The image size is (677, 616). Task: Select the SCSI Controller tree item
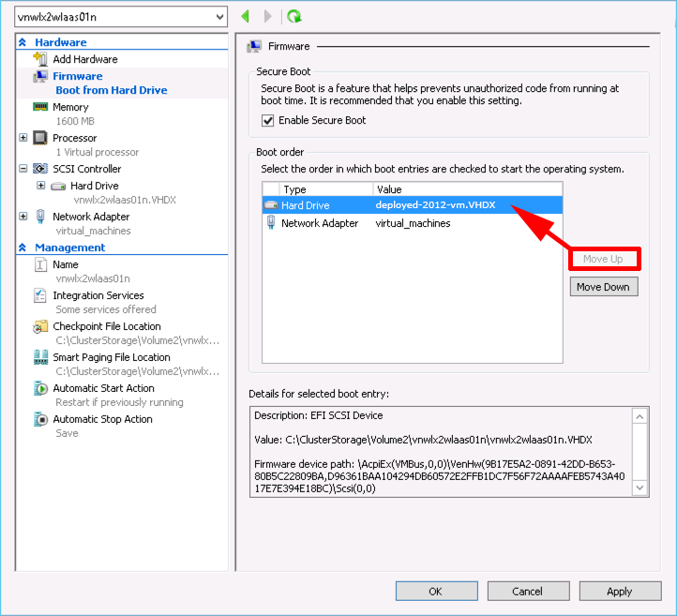pos(87,169)
